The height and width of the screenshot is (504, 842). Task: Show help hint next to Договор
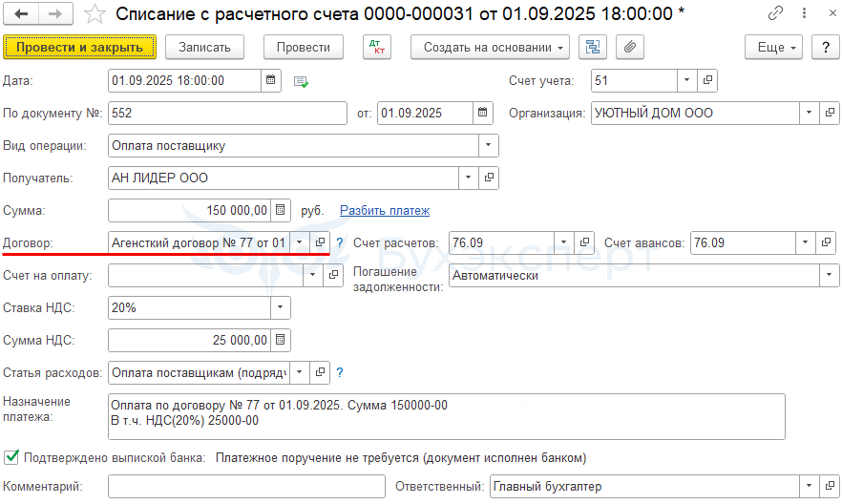[x=340, y=242]
